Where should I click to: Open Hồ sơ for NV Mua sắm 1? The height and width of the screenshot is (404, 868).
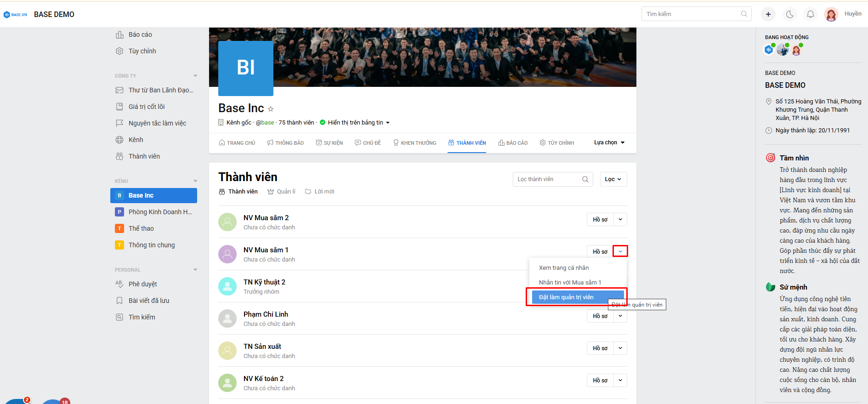(600, 251)
